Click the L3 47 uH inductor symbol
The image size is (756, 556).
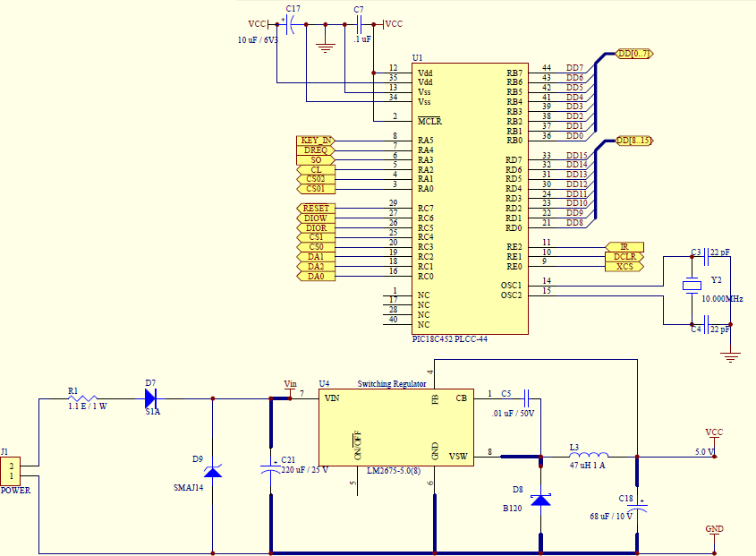589,455
